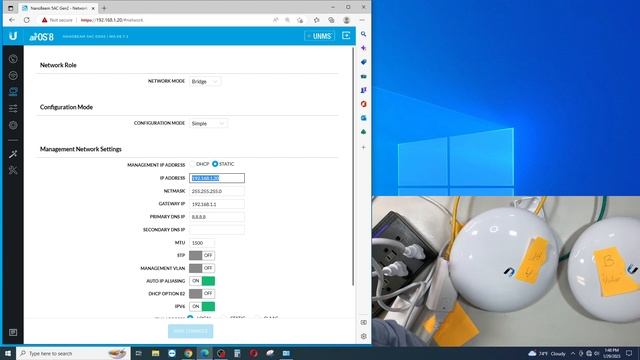Click the Netmask field
Screen dimensions: 640x360
coord(217,191)
